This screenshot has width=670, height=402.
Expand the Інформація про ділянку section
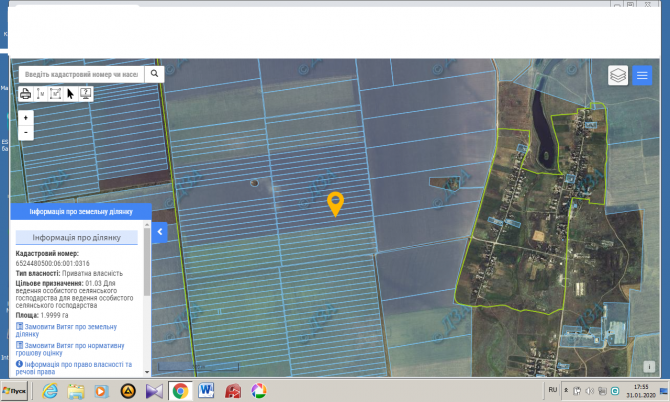pyautogui.click(x=77, y=238)
